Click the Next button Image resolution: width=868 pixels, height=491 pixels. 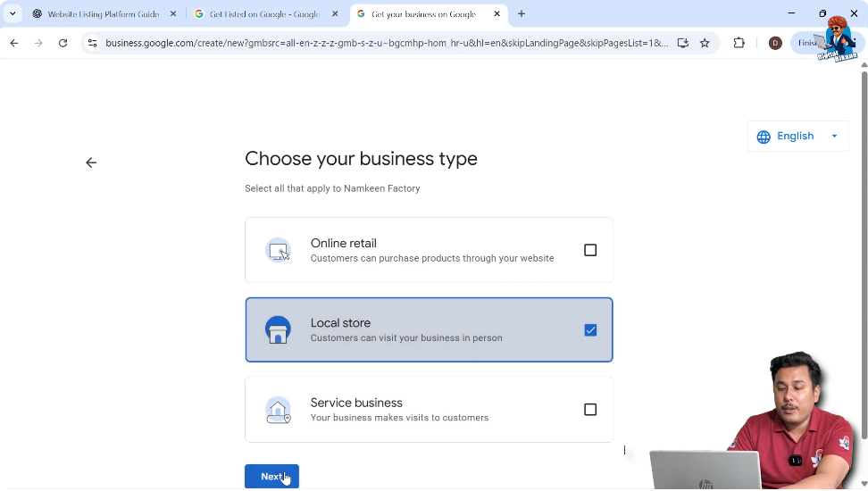coord(271,476)
